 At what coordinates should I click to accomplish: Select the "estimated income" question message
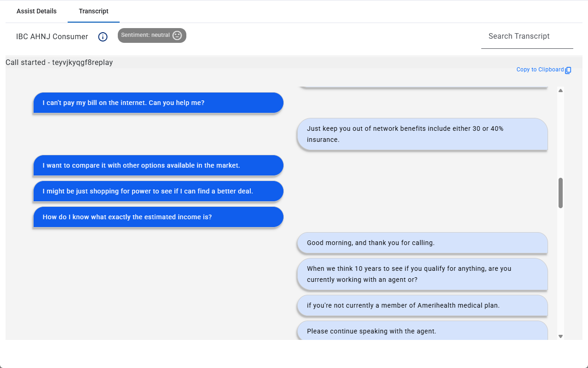pyautogui.click(x=158, y=217)
